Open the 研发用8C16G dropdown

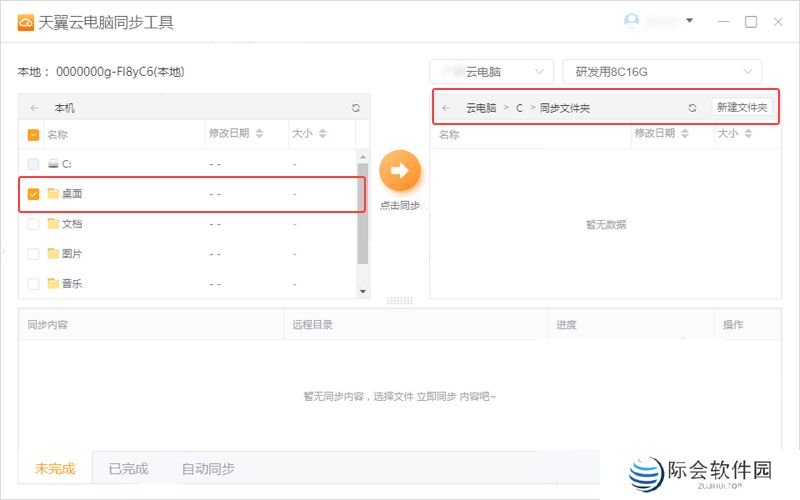(x=662, y=72)
